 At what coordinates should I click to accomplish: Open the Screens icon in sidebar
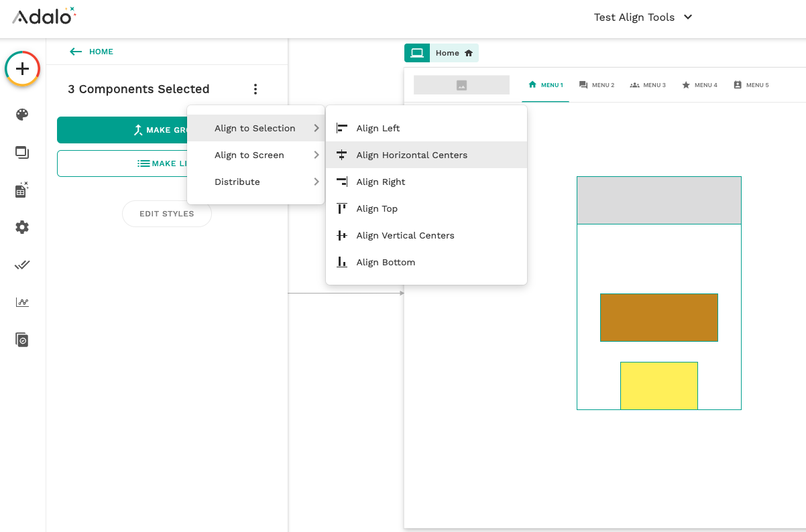(x=22, y=153)
